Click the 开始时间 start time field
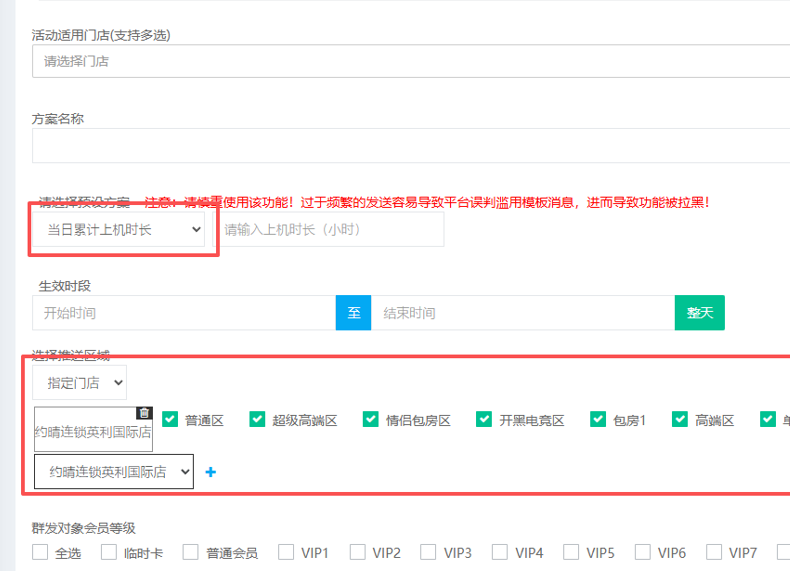 click(184, 312)
